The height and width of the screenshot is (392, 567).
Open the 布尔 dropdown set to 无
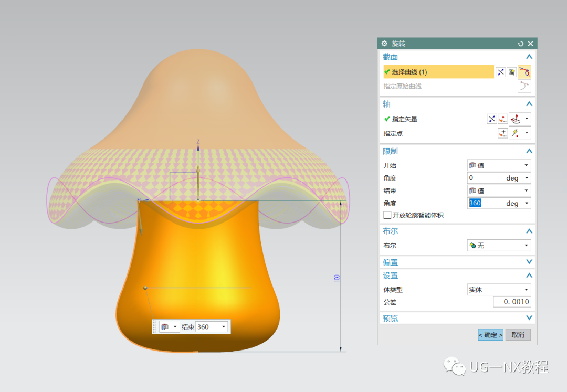click(x=499, y=245)
